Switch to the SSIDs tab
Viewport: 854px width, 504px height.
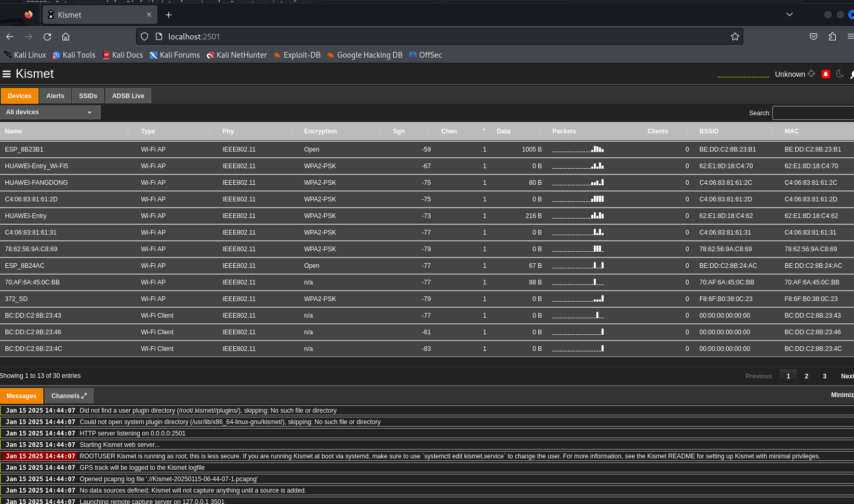coord(88,96)
